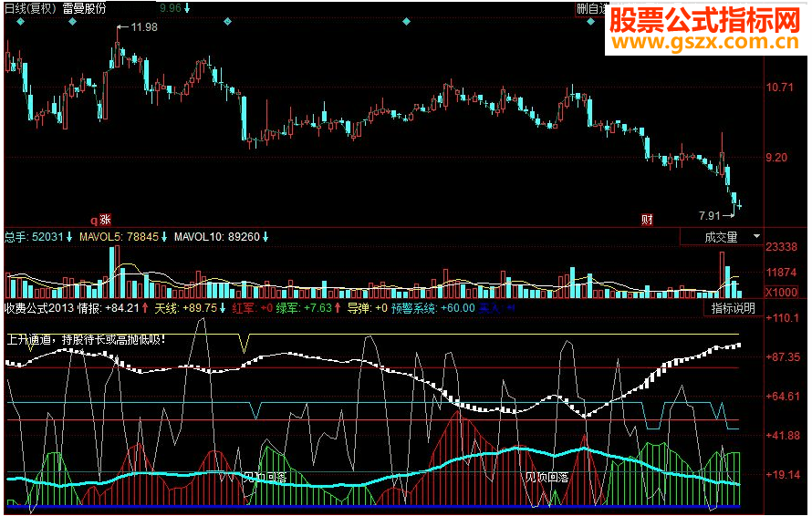Image resolution: width=812 pixels, height=516 pixels.
Task: Open the 成交量 indicator dropdown
Action: coord(723,237)
